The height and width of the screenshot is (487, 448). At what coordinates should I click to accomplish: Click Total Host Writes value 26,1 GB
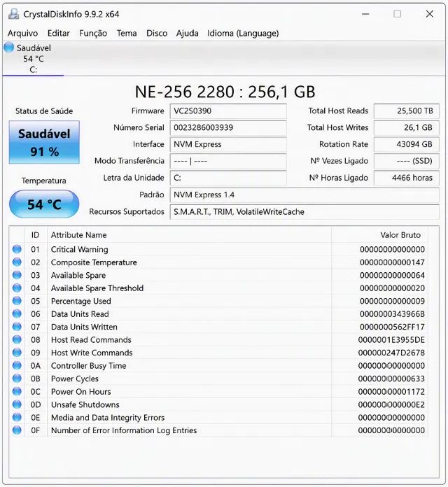407,127
